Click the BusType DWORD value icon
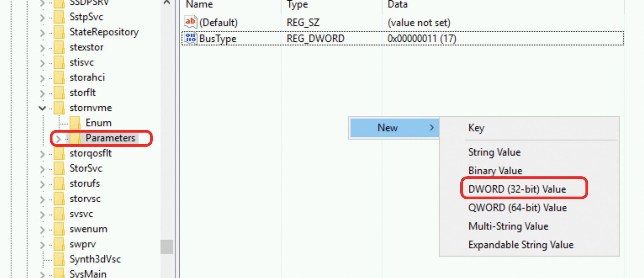The image size is (644, 278). [190, 38]
